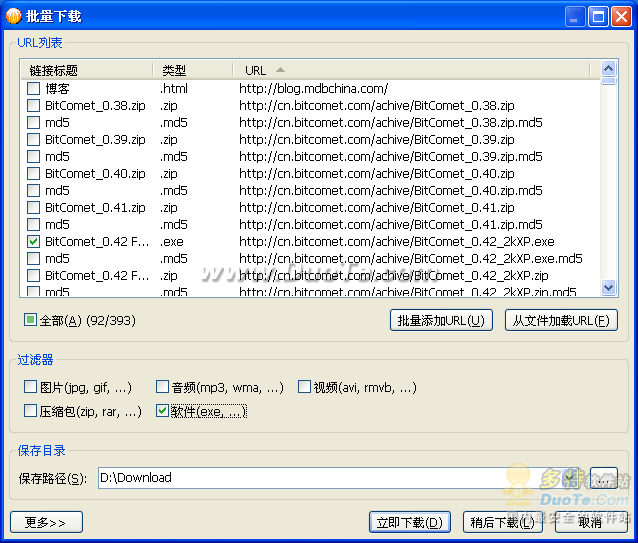Tick the BitComet_0.40.zip row checkbox

coord(33,174)
